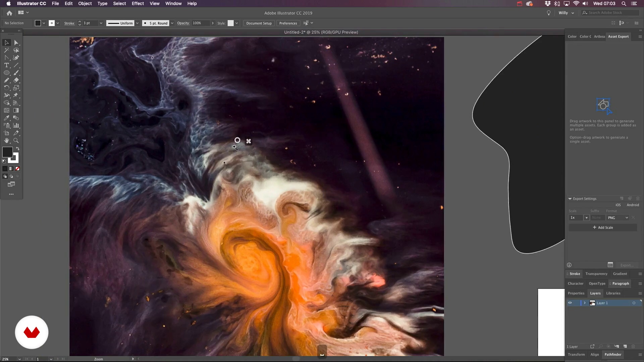Enable Draw Behind mode
This screenshot has height=362, width=644.
tap(11, 176)
